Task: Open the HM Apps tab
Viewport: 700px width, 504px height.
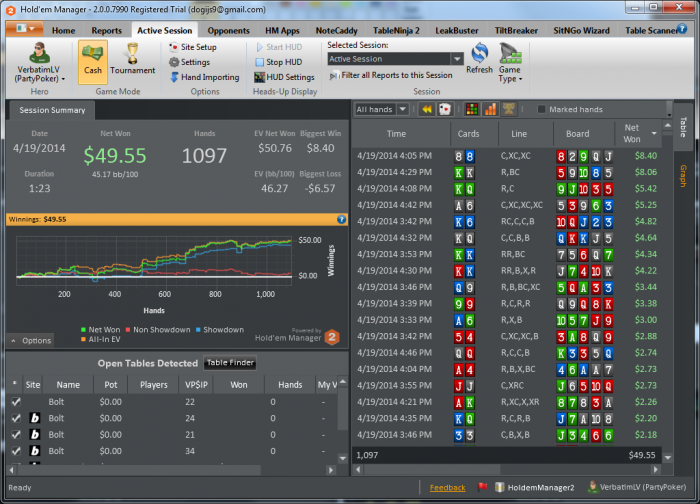Action: [x=282, y=30]
